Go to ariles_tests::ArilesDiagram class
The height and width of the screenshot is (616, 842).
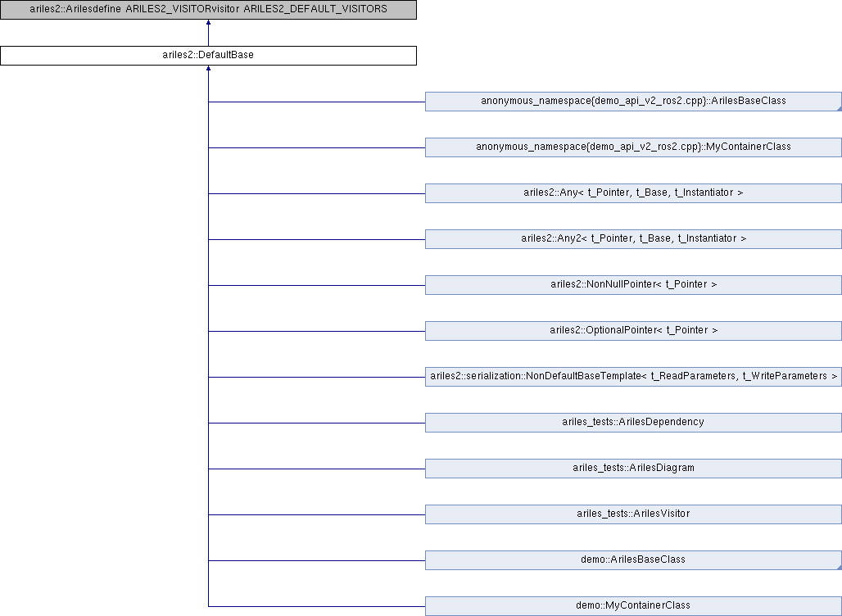pos(633,469)
